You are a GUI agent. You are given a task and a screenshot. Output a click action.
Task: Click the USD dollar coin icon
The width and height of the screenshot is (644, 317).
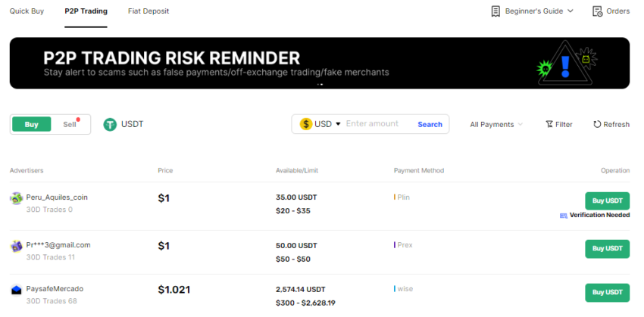pos(306,124)
